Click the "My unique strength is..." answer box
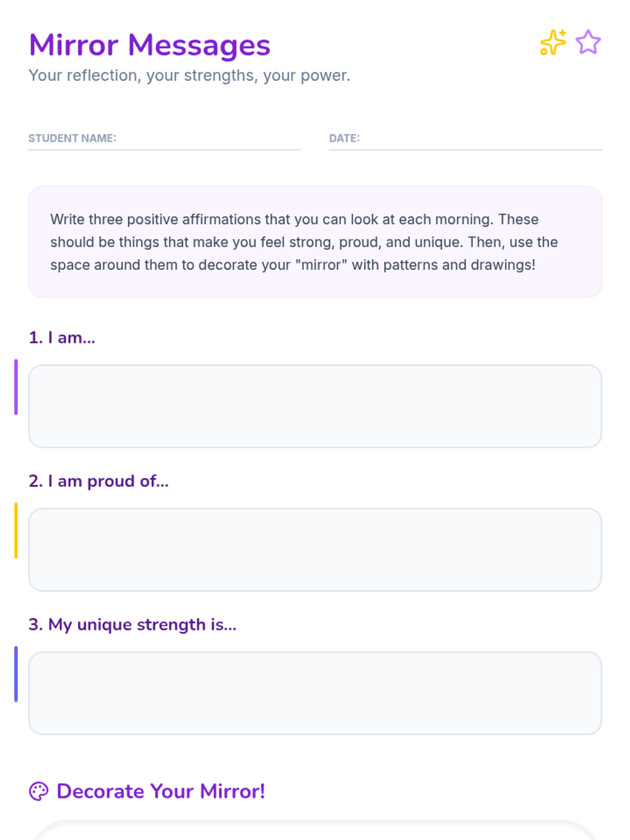630x840 pixels. (x=315, y=693)
